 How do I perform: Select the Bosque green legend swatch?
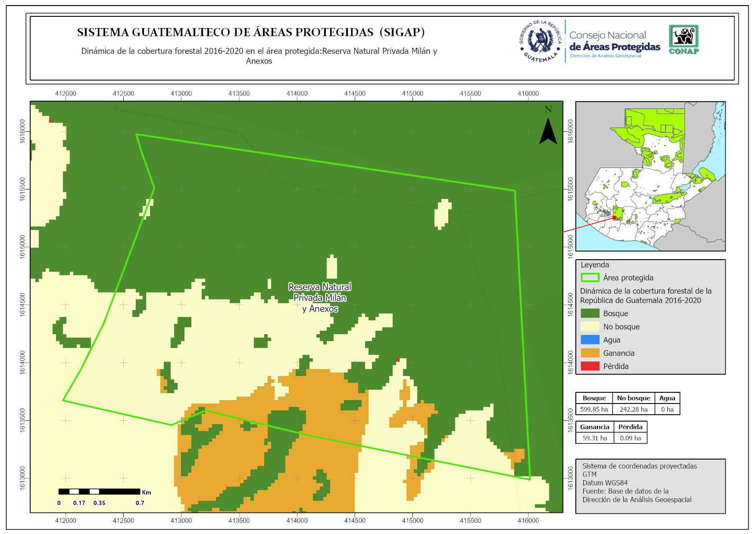tap(590, 314)
